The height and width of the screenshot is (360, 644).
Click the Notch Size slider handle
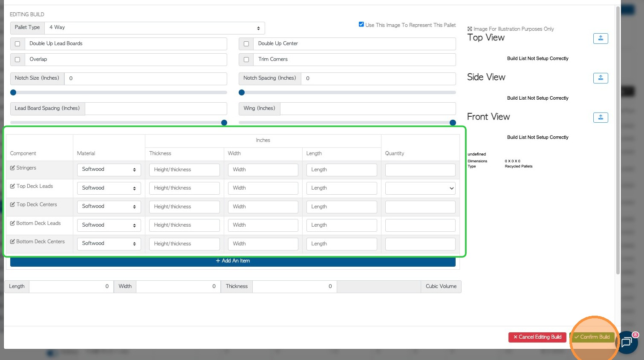pyautogui.click(x=13, y=92)
